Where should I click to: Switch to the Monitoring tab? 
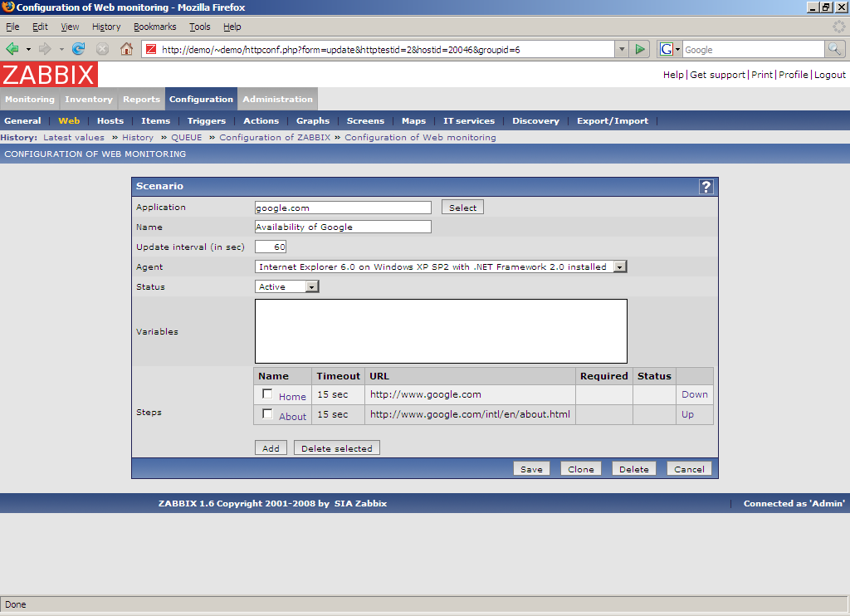[x=30, y=100]
